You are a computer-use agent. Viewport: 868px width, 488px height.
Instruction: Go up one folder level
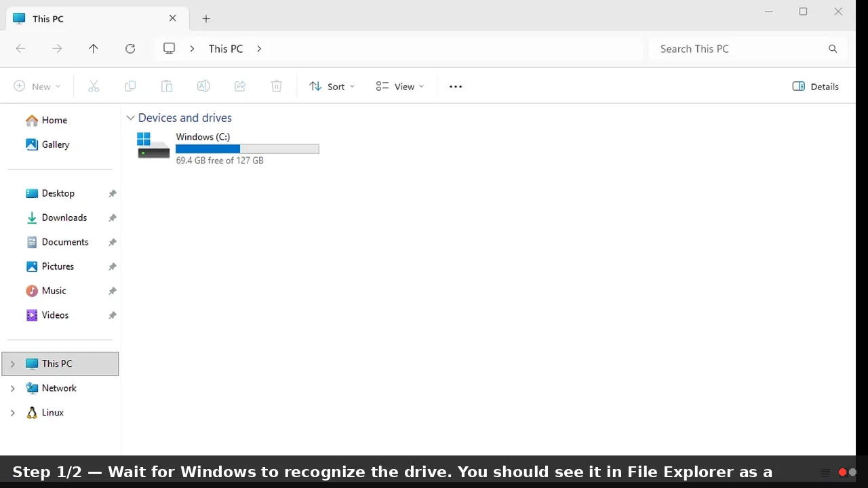[x=94, y=49]
